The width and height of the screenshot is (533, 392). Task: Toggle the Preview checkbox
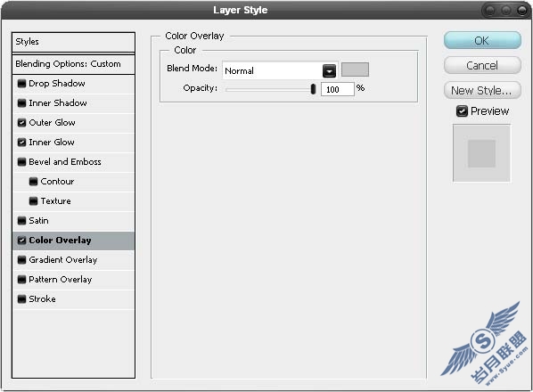[x=462, y=111]
